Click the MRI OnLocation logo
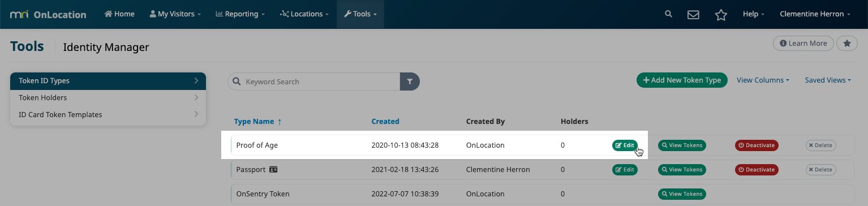The image size is (868, 206). [x=48, y=14]
